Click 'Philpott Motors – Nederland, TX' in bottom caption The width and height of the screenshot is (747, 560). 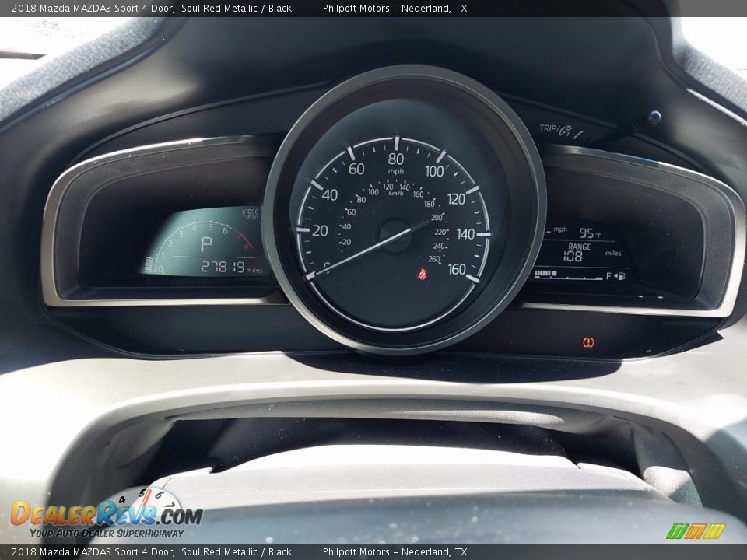(395, 552)
